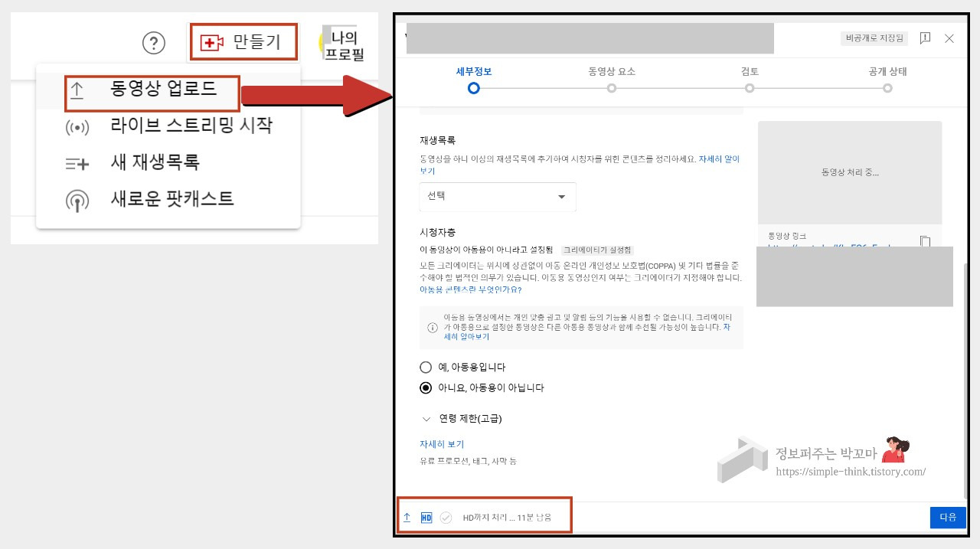Screen dimensions: 980x549
Task: Click the upload status arrow icon
Action: (407, 518)
